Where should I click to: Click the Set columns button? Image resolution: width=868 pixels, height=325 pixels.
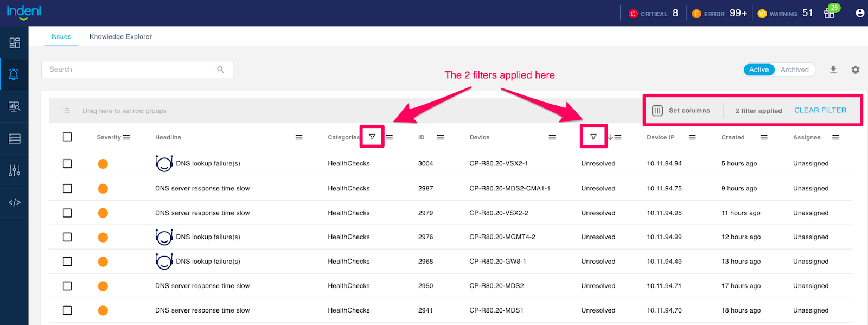pos(681,110)
